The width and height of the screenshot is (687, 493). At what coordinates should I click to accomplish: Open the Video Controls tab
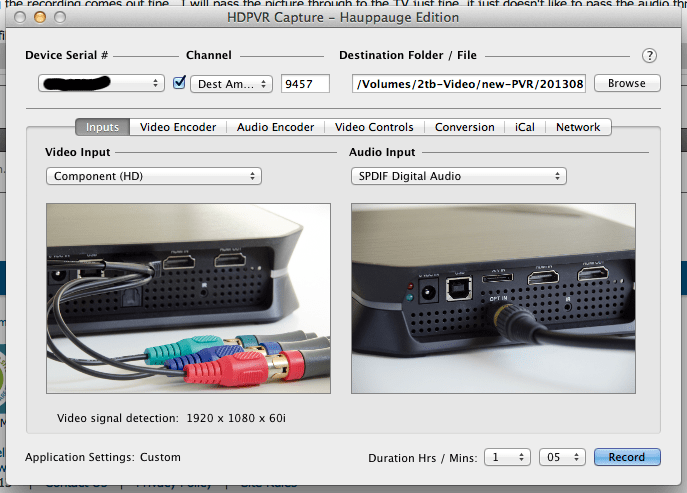(373, 127)
